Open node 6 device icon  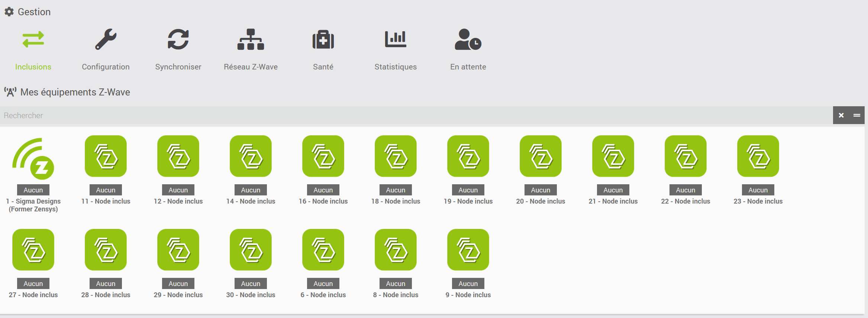point(323,250)
